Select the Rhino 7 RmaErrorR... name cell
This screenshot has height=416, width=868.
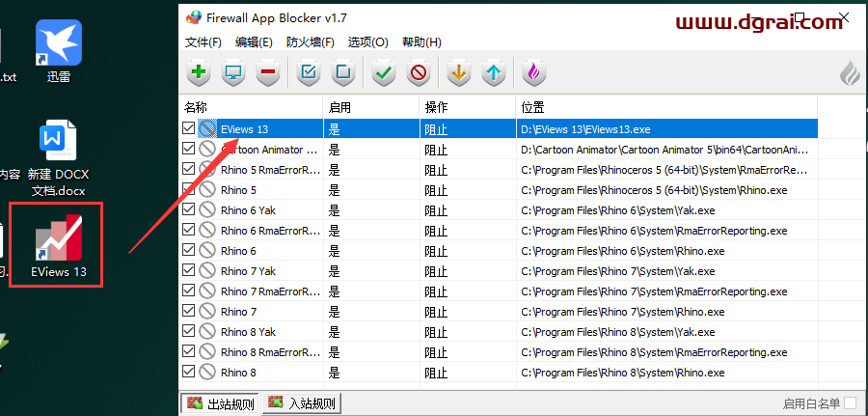point(270,291)
